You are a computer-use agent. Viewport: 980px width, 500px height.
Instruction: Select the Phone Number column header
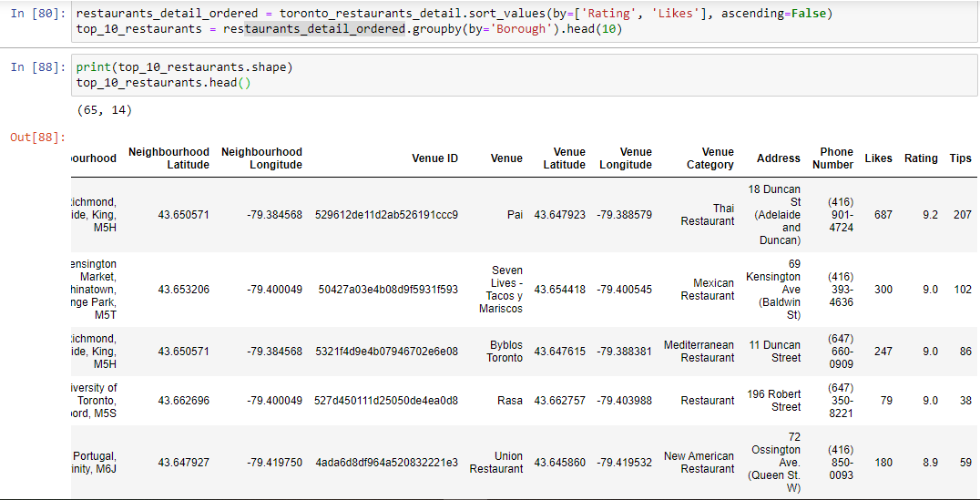(835, 158)
